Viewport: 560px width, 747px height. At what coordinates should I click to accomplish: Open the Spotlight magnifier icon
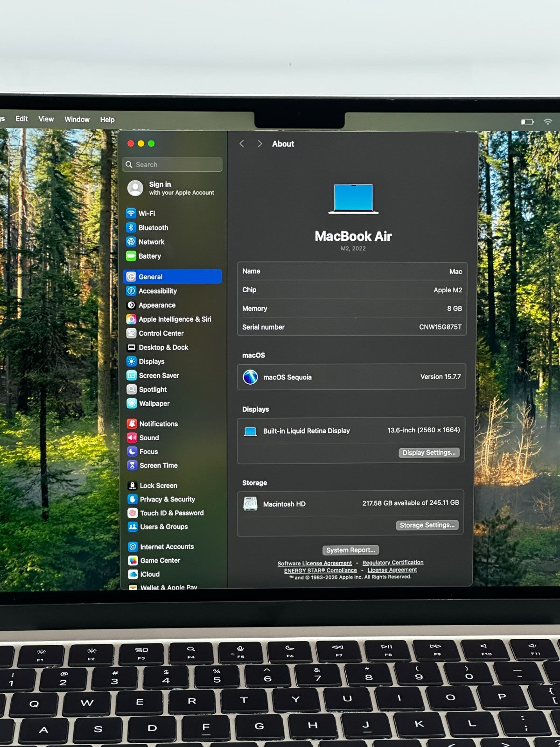pyautogui.click(x=132, y=389)
